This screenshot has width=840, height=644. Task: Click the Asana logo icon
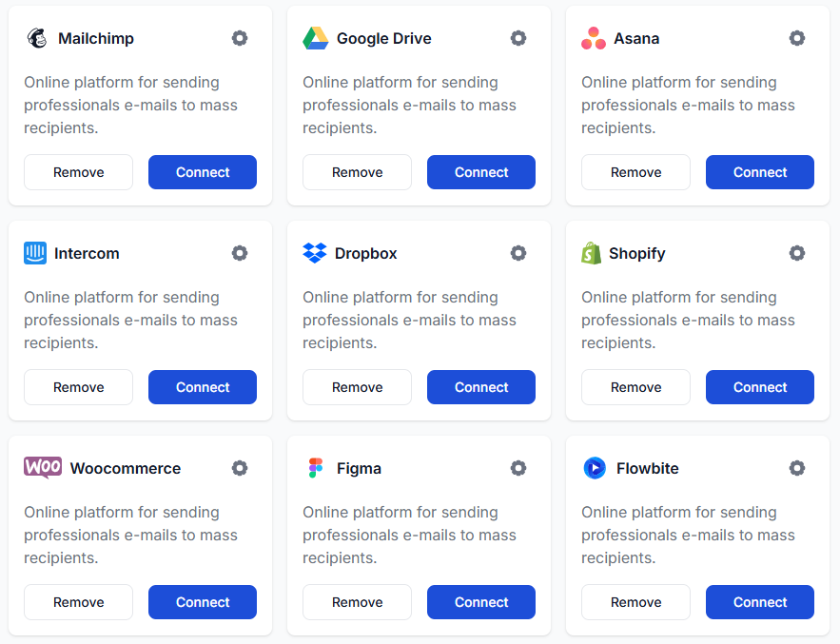[594, 38]
